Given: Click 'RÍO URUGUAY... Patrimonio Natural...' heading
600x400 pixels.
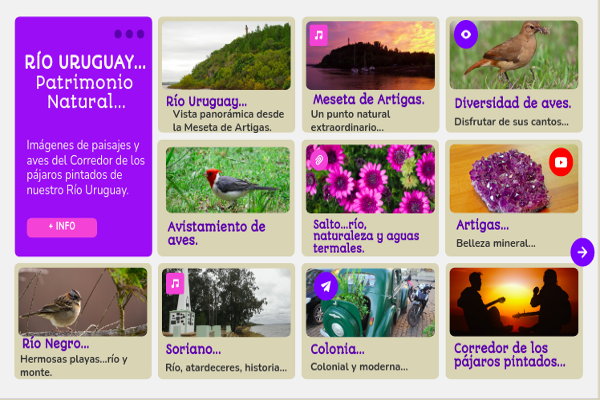Looking at the screenshot, I should click(x=85, y=82).
